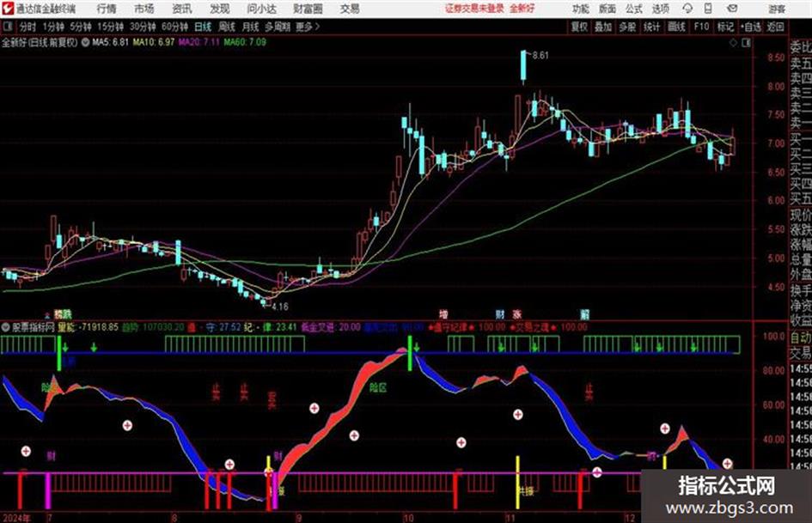Switch to 15分钟 period tab
The height and width of the screenshot is (523, 812).
[110, 27]
